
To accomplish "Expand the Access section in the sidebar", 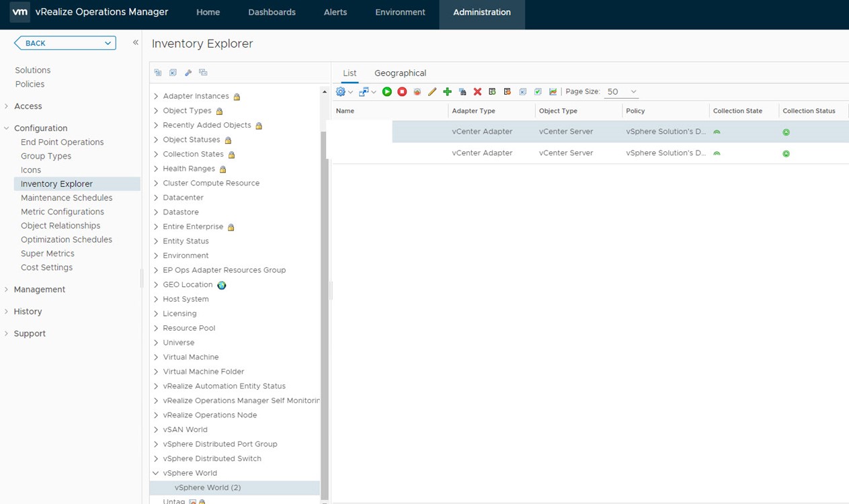I will (7, 106).
